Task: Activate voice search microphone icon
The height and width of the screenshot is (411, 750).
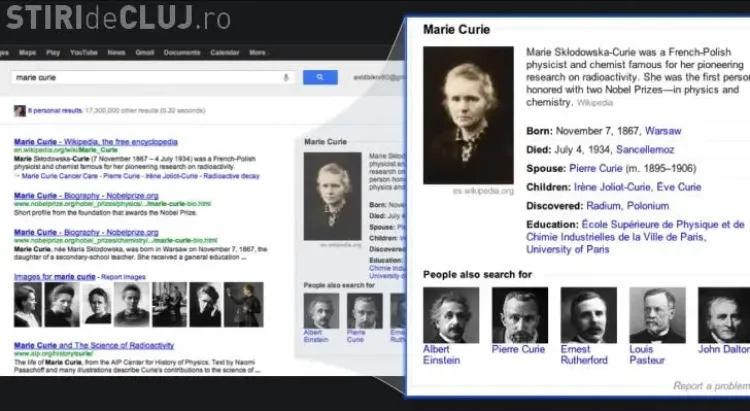Action: tap(287, 77)
